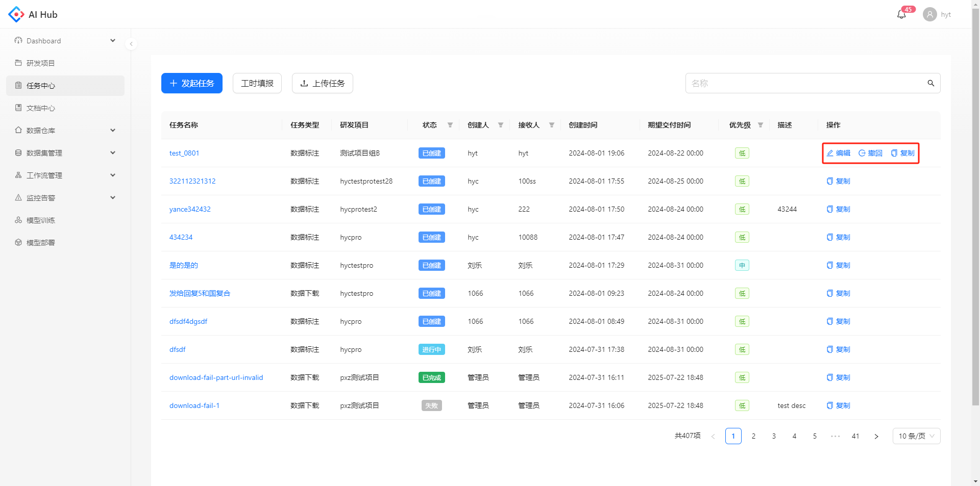Click the 已完成 status tag
Viewport: 980px width, 486px height.
click(432, 377)
